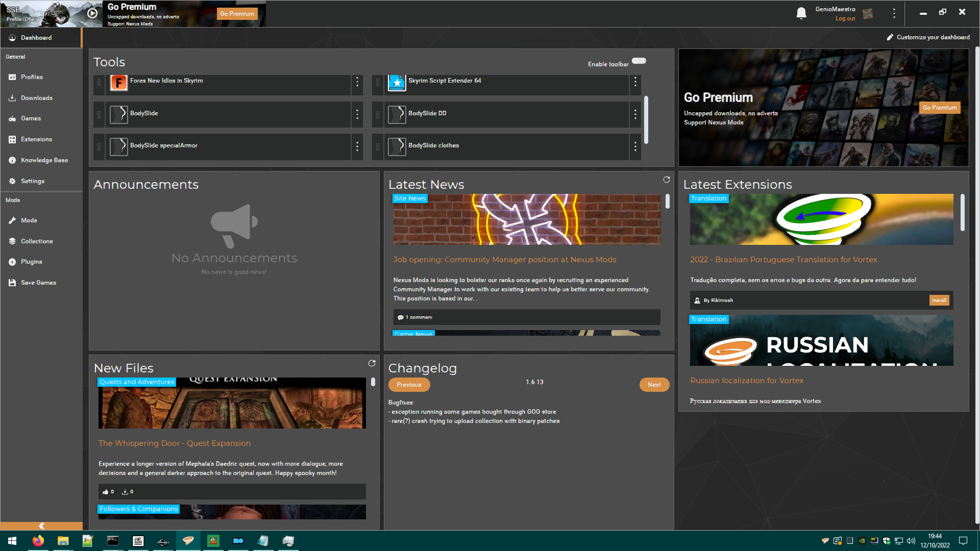The height and width of the screenshot is (551, 980).
Task: Click the Russian Localization thumbnail
Action: (x=822, y=340)
